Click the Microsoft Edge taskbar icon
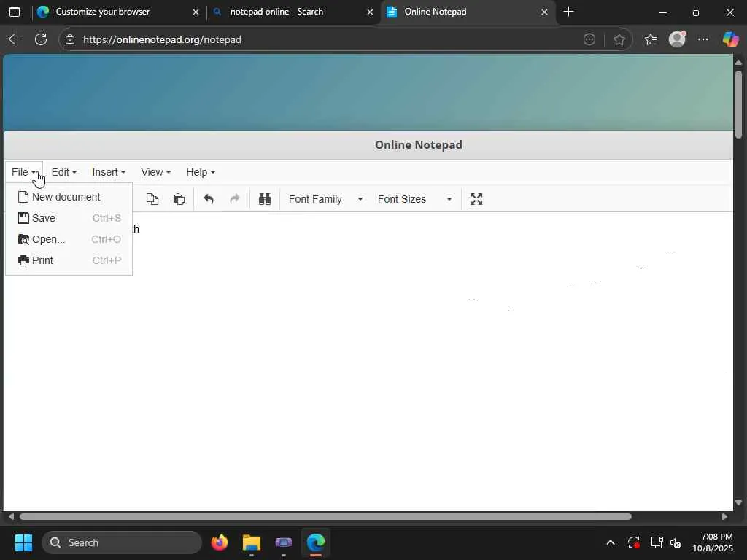The height and width of the screenshot is (560, 747). tap(315, 542)
